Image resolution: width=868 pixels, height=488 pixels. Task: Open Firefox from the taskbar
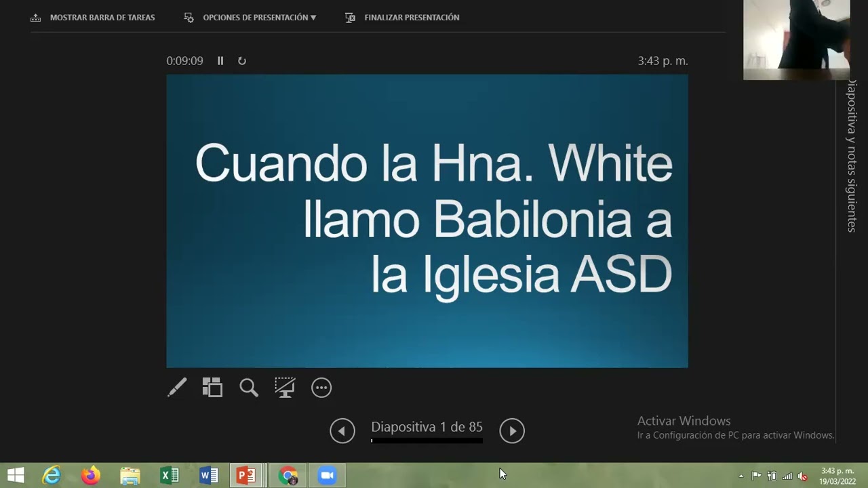coord(90,476)
